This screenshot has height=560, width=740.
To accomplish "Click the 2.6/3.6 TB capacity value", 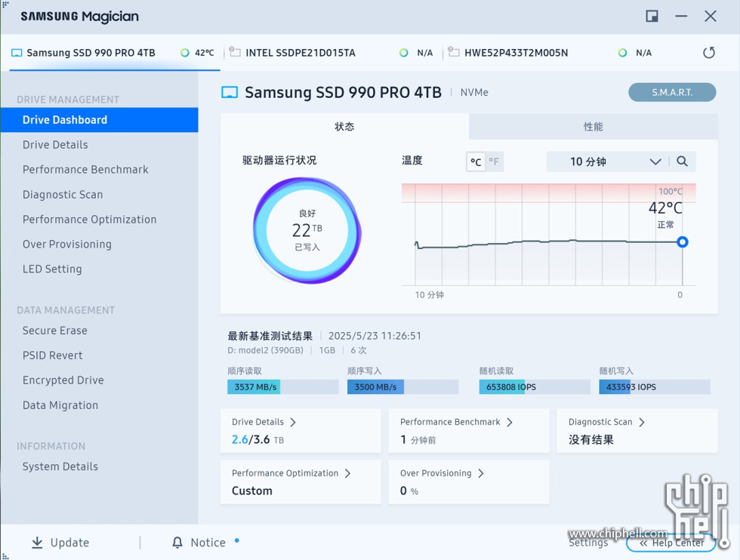I will (x=257, y=440).
